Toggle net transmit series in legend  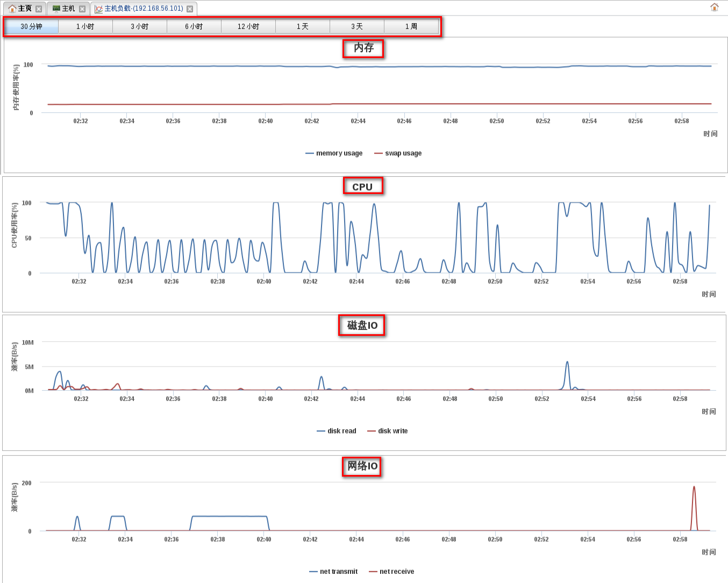(333, 572)
